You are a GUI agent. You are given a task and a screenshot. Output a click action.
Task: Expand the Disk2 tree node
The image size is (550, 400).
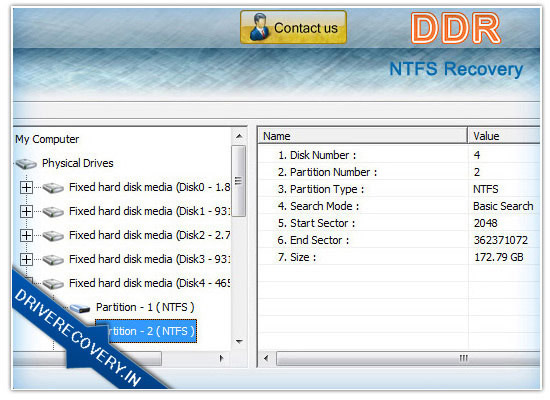[x=26, y=235]
